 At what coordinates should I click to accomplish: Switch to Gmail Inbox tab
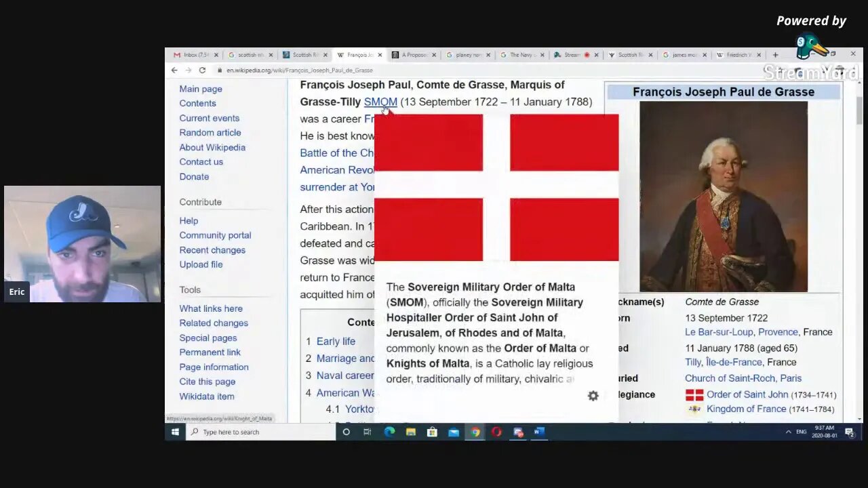(195, 55)
